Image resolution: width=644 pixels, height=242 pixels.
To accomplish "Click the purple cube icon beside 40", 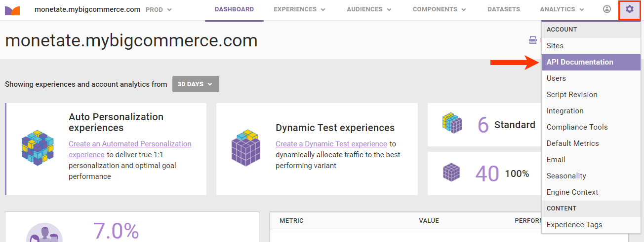I will coord(451,172).
